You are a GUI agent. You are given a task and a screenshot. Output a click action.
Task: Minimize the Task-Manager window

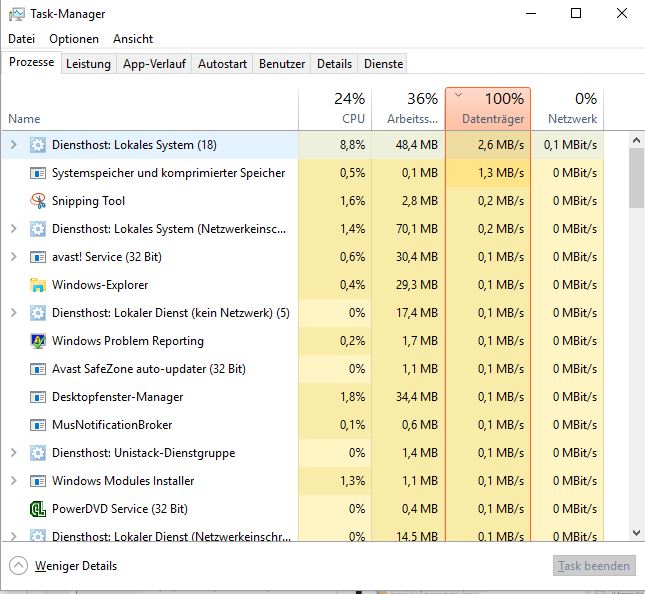tap(531, 14)
